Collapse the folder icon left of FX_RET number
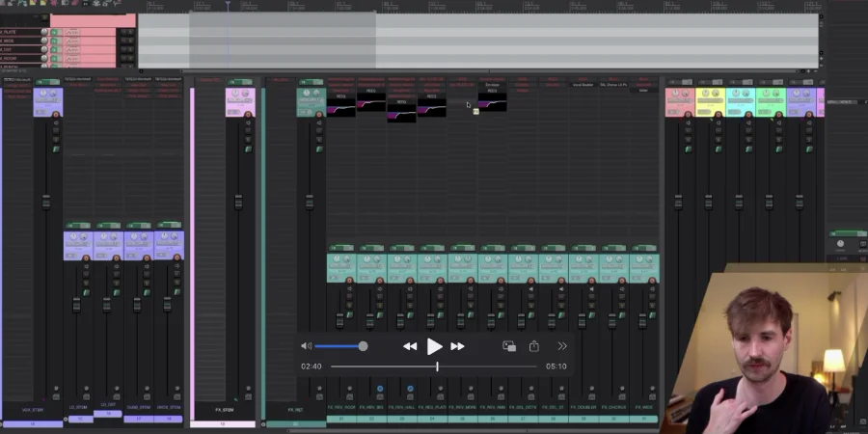Screen dimensions: 868x434 (264, 424)
